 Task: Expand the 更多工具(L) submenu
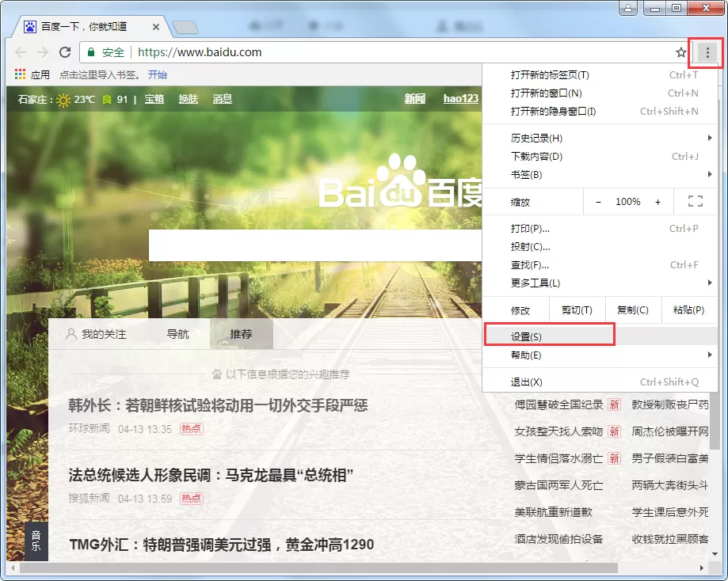tap(600, 283)
